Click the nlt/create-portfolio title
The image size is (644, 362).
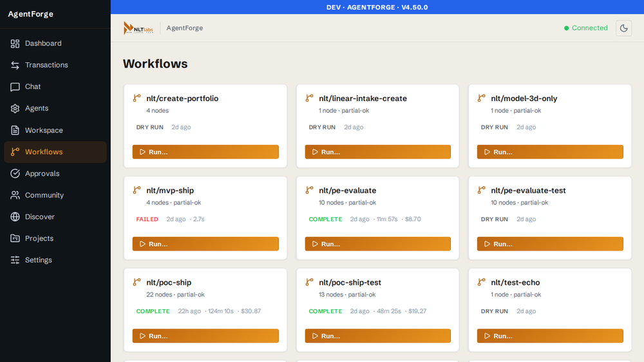point(182,99)
